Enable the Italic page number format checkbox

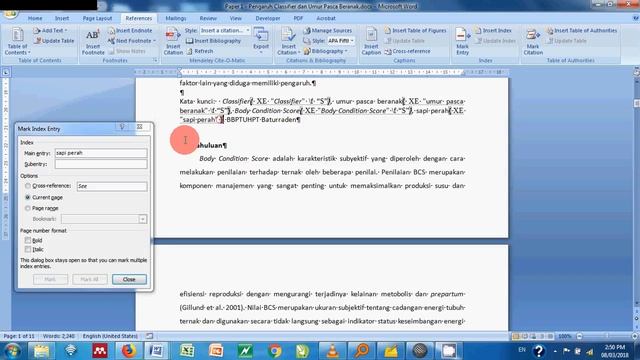coord(28,249)
